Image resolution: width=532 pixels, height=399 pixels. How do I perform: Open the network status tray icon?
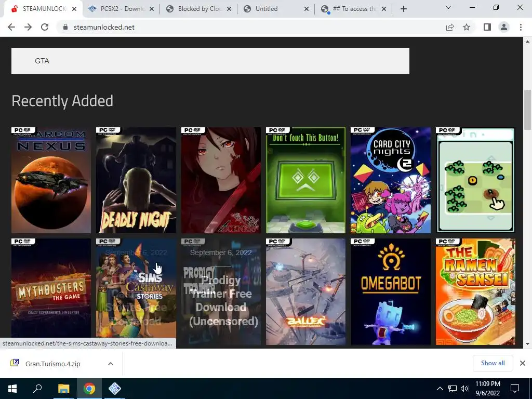(x=453, y=389)
